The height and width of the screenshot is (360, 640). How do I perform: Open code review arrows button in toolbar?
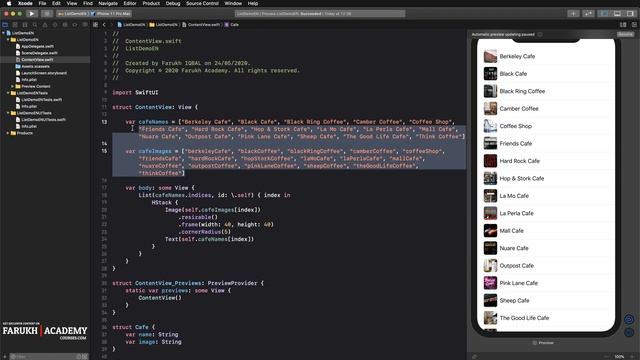click(x=588, y=13)
